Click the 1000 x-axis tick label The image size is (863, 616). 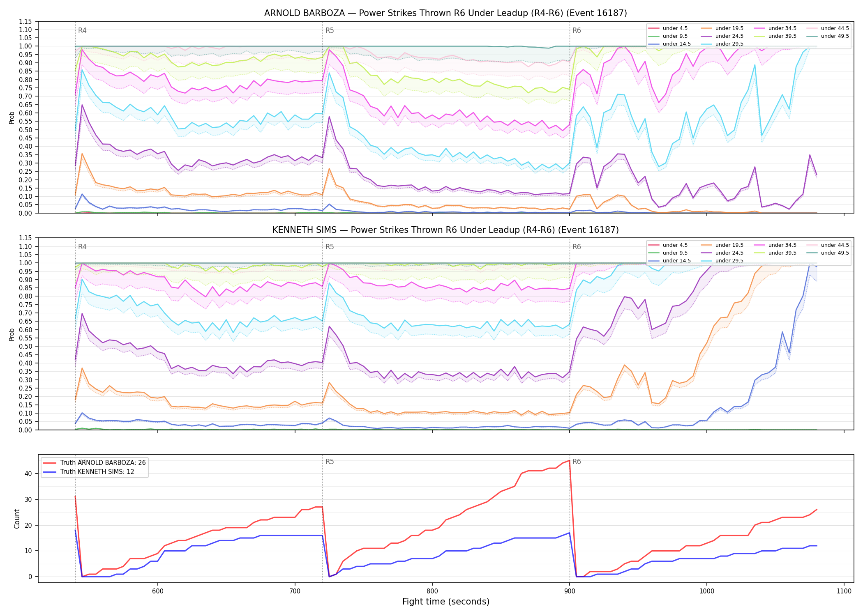pyautogui.click(x=707, y=591)
